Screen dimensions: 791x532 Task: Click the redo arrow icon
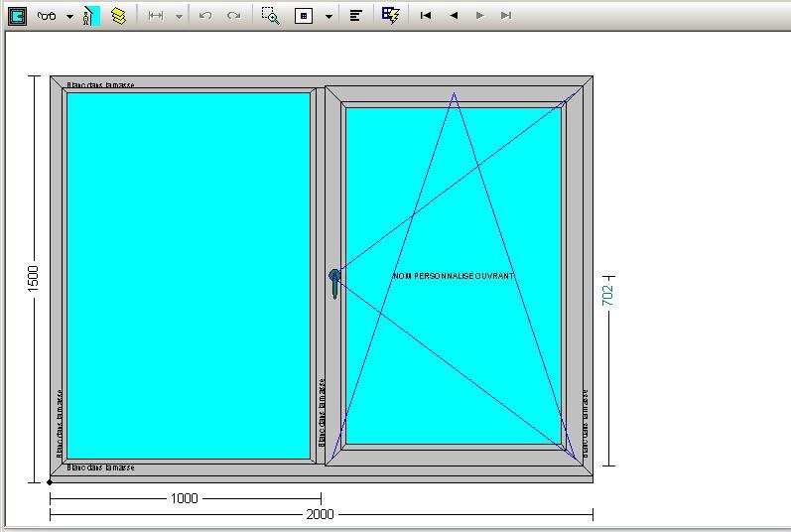(x=233, y=16)
